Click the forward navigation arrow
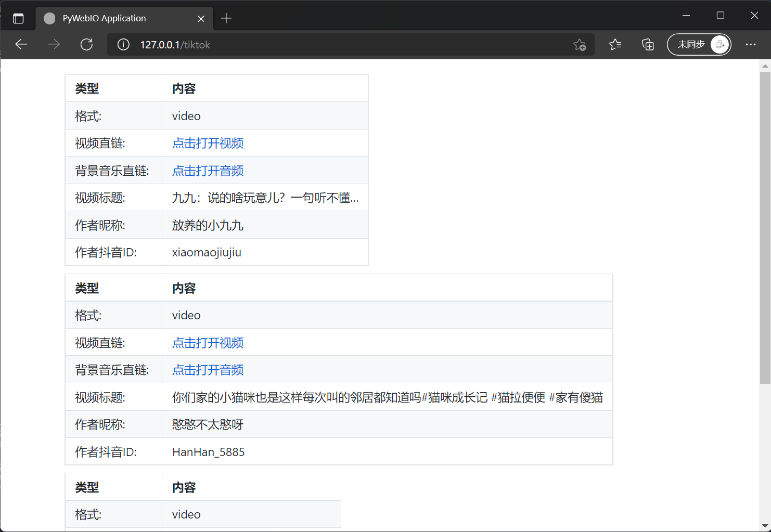 [54, 45]
